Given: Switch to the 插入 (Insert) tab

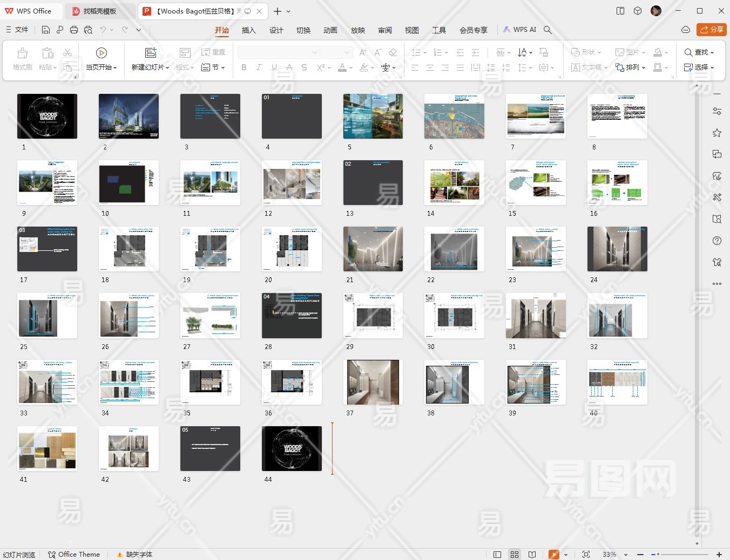Looking at the screenshot, I should [x=248, y=30].
